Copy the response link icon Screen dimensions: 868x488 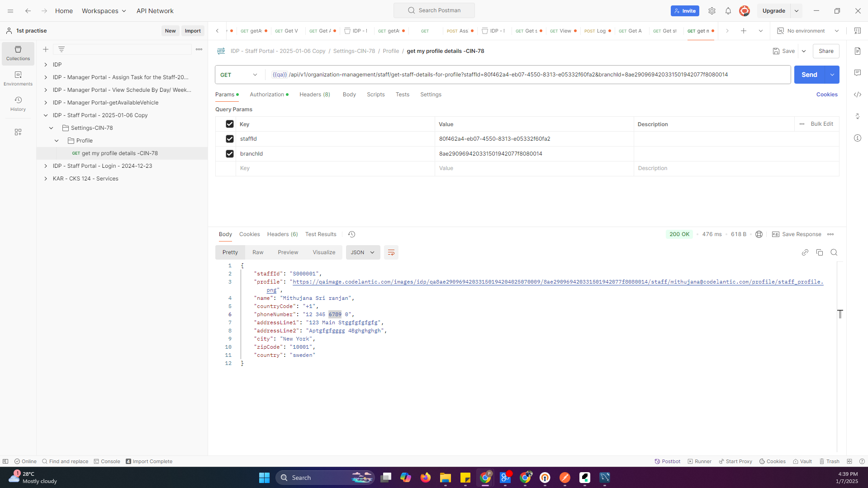tap(805, 252)
